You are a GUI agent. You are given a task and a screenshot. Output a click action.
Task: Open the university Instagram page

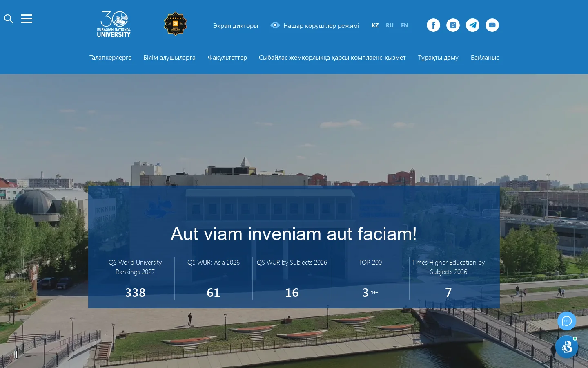coord(453,25)
